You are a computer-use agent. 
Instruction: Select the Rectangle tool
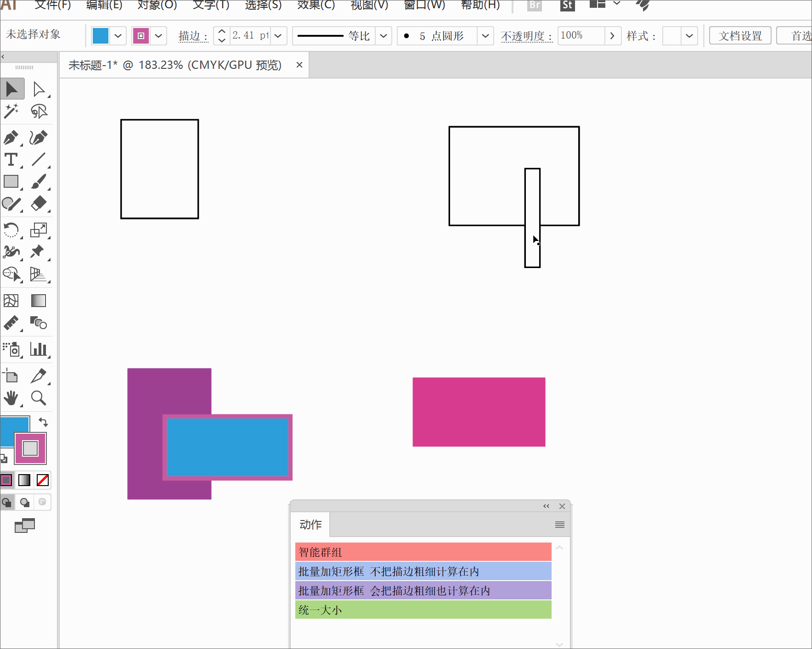point(12,182)
